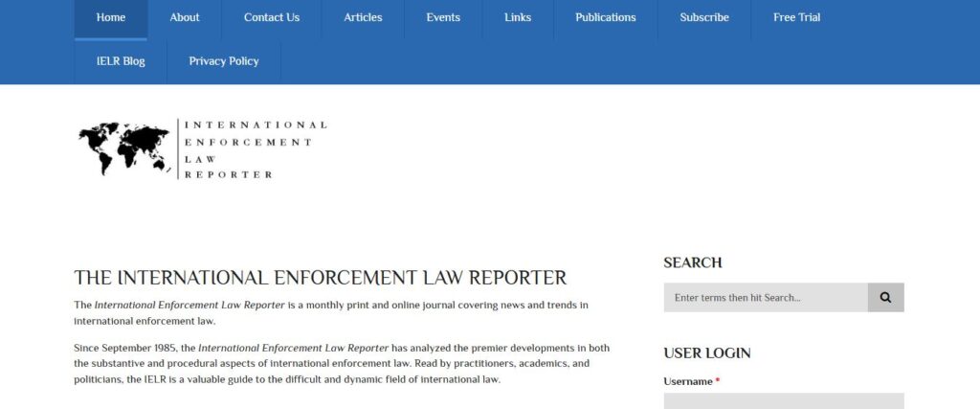Click the main page heading title
Screen dimensions: 980x409
(321, 279)
